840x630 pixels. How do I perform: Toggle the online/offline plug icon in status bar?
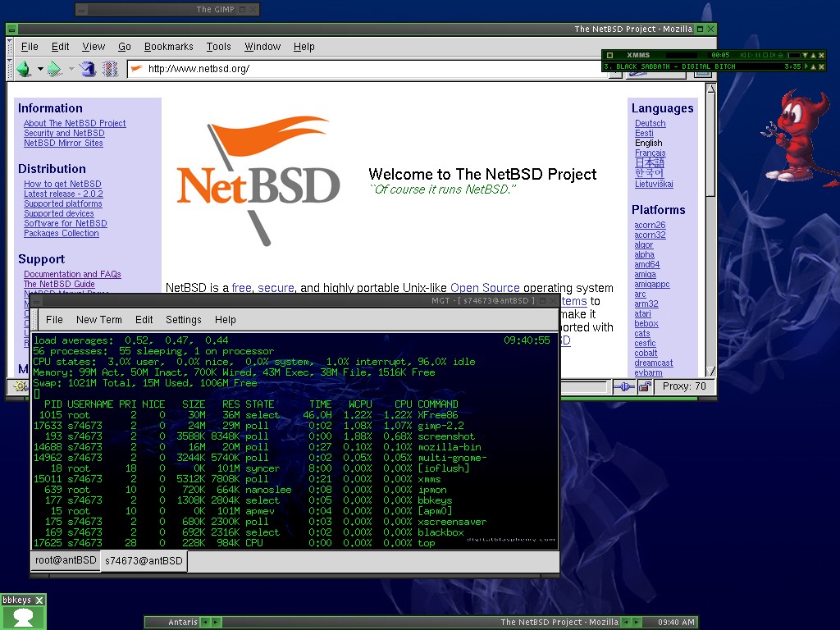tap(625, 386)
